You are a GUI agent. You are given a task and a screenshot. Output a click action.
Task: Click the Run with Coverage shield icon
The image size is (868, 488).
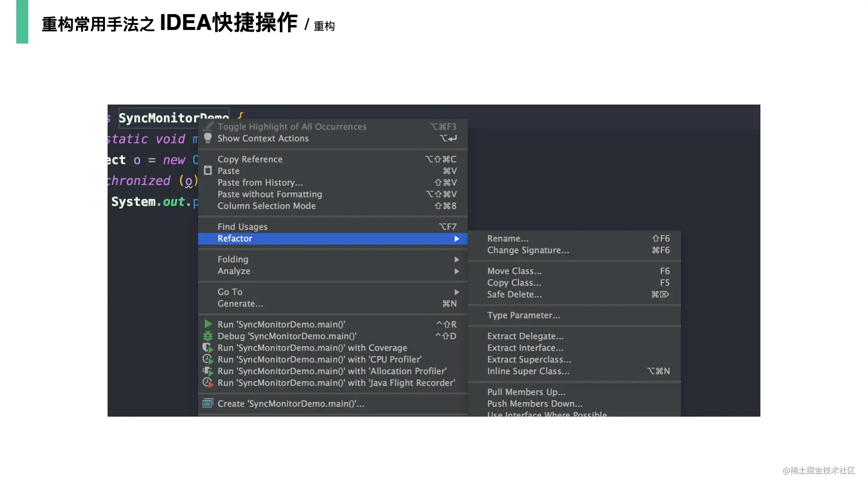(208, 347)
